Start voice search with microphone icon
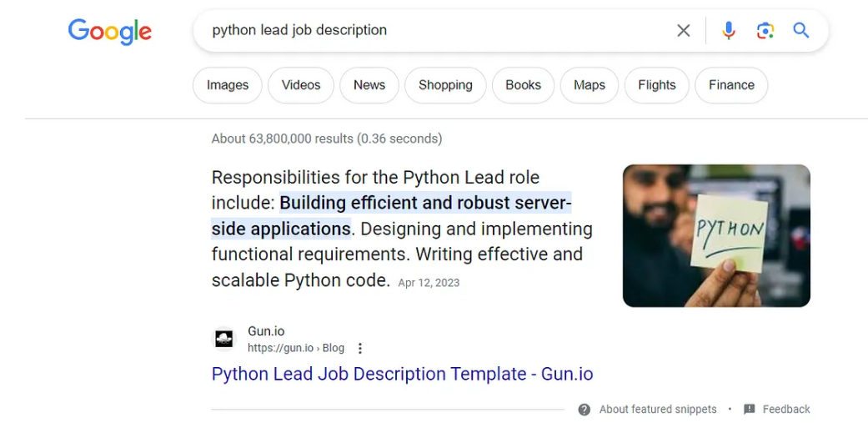Viewport: 868px width, 423px height. click(729, 30)
